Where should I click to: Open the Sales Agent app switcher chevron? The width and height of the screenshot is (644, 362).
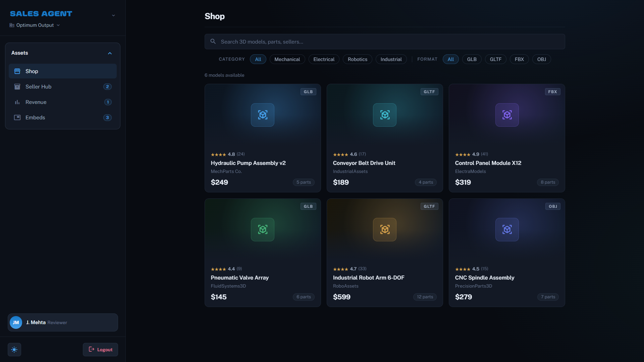[113, 15]
